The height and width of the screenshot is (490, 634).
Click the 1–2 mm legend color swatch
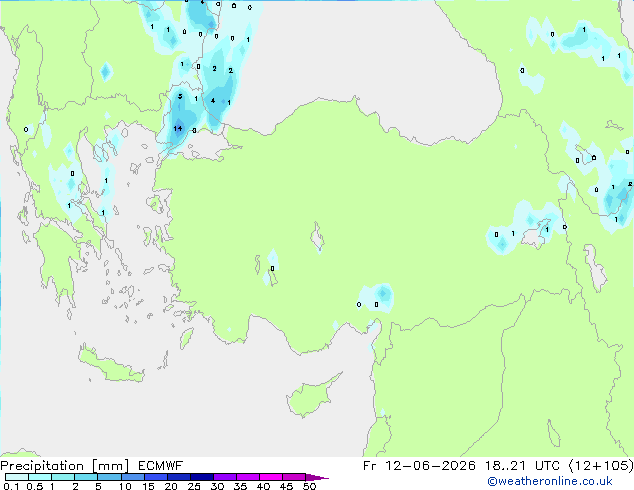coord(63,477)
